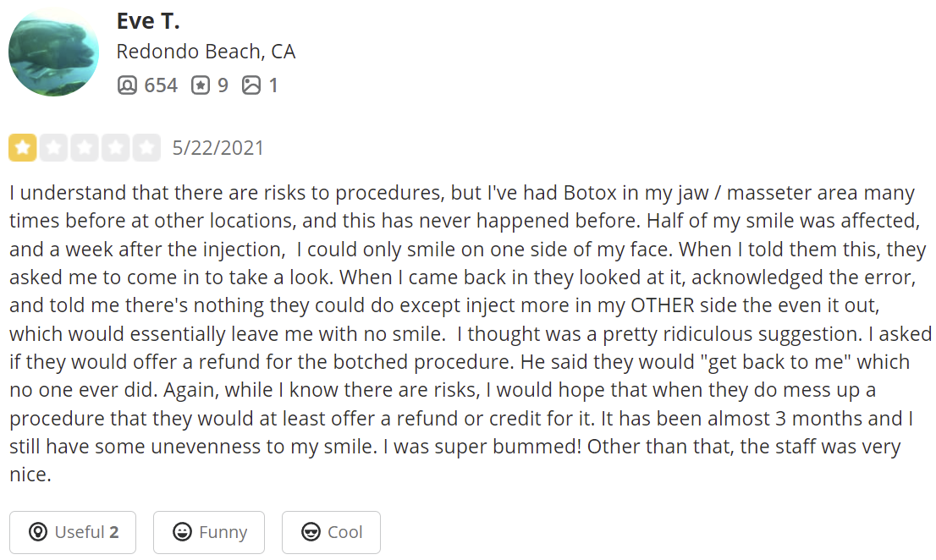
Task: Click the review text paragraph about Botox
Action: [465, 333]
